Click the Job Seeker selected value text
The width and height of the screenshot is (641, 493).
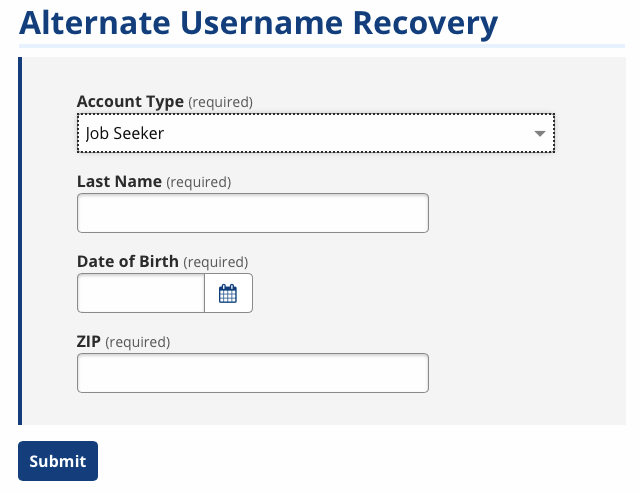pyautogui.click(x=125, y=133)
